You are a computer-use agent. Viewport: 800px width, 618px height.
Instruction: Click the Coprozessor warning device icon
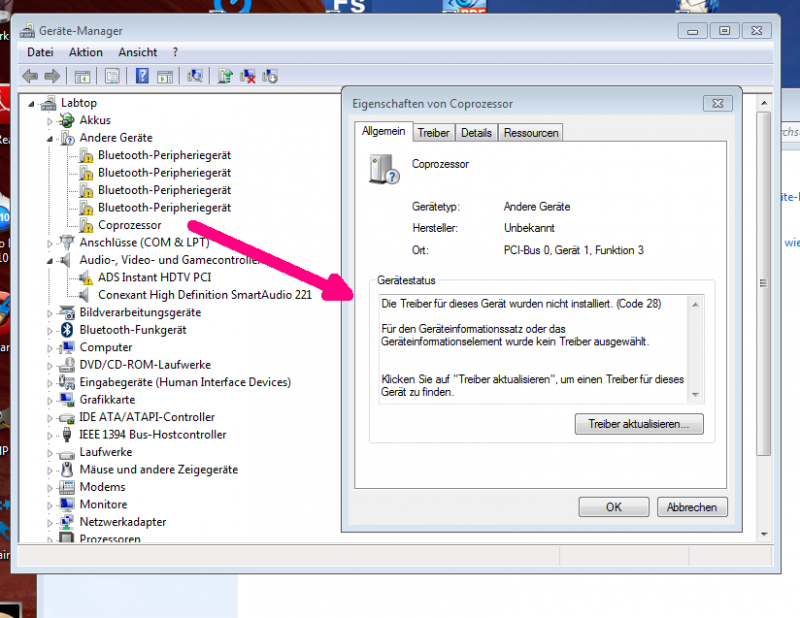[86, 225]
